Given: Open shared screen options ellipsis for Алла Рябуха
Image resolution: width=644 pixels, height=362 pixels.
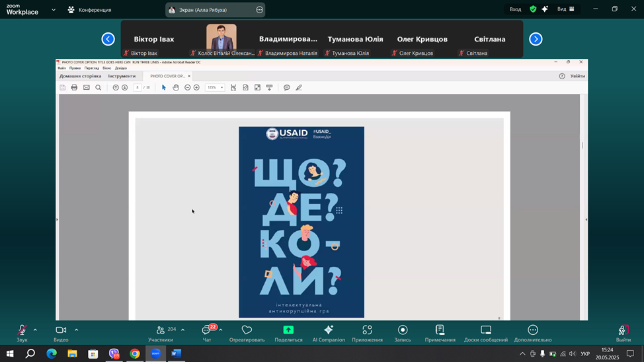Looking at the screenshot, I should [x=259, y=10].
